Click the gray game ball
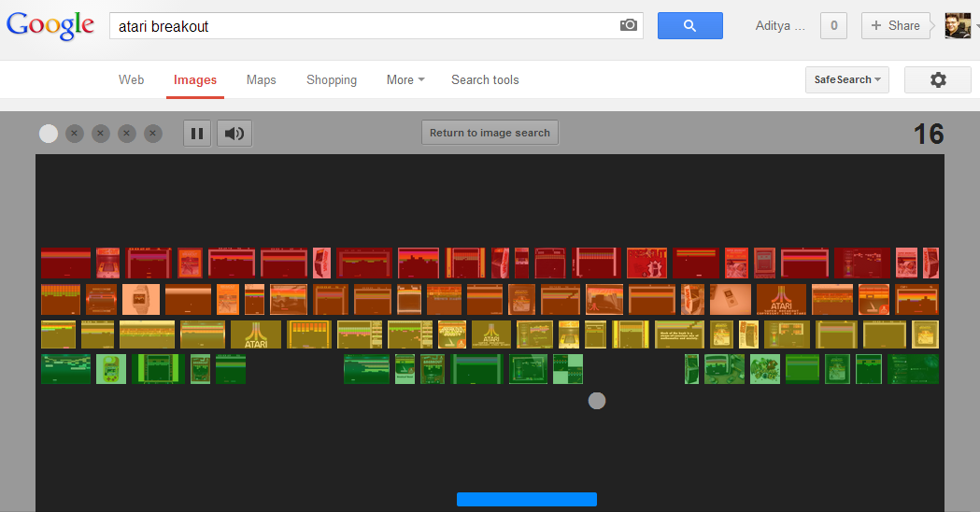 point(597,401)
